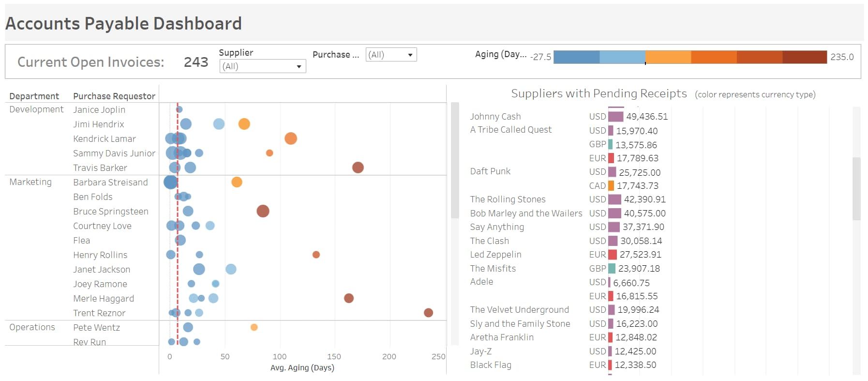Viewport: 868px width, 381px height.
Task: Click the bubble chart vertical scrollbar
Action: [455, 160]
